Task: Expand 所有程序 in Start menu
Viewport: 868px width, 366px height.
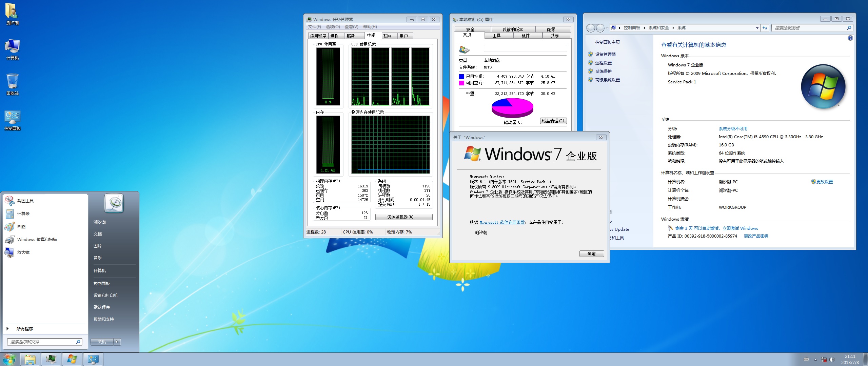Action: click(x=45, y=329)
